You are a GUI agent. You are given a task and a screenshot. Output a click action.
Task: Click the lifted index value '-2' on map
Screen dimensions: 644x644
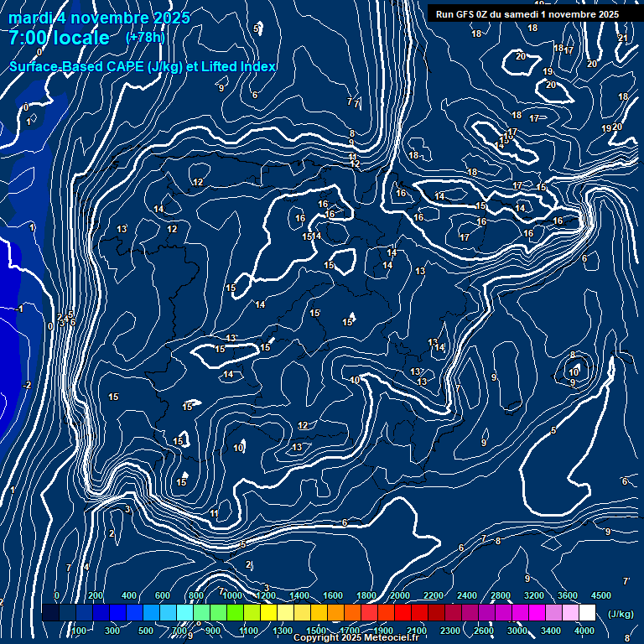click(x=27, y=385)
